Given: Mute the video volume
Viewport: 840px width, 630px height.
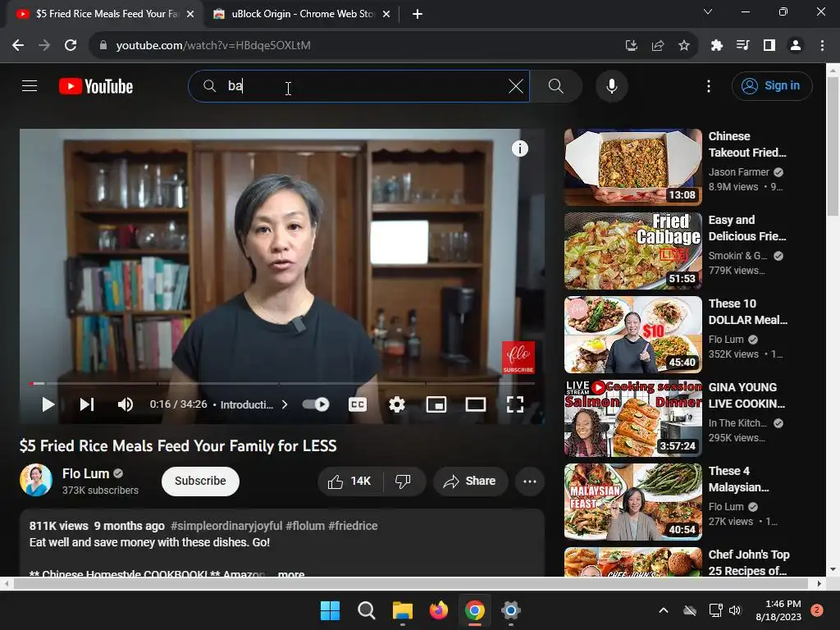Looking at the screenshot, I should click(125, 404).
